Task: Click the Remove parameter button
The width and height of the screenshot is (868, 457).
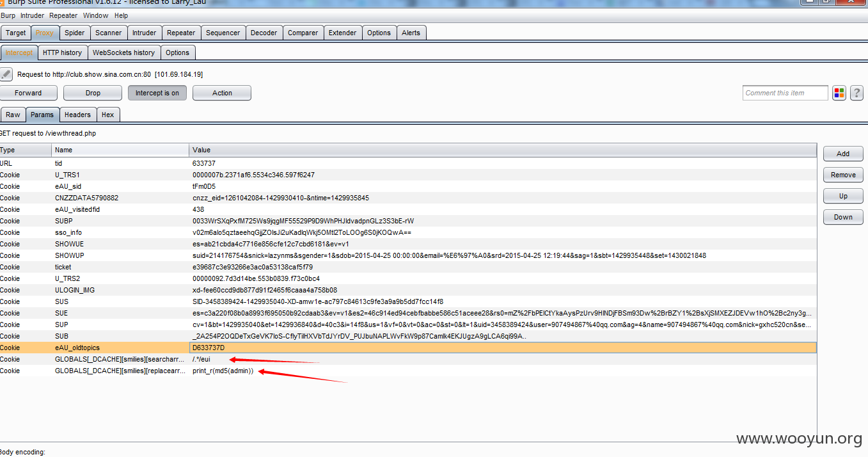Action: click(x=843, y=175)
